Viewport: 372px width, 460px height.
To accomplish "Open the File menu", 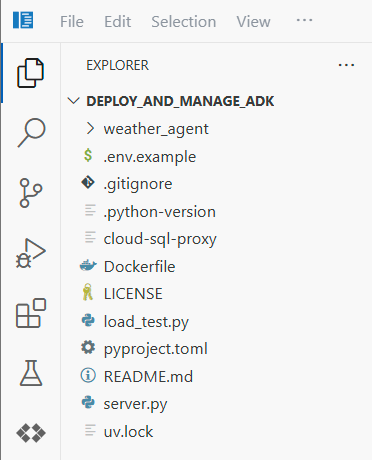I will click(72, 22).
